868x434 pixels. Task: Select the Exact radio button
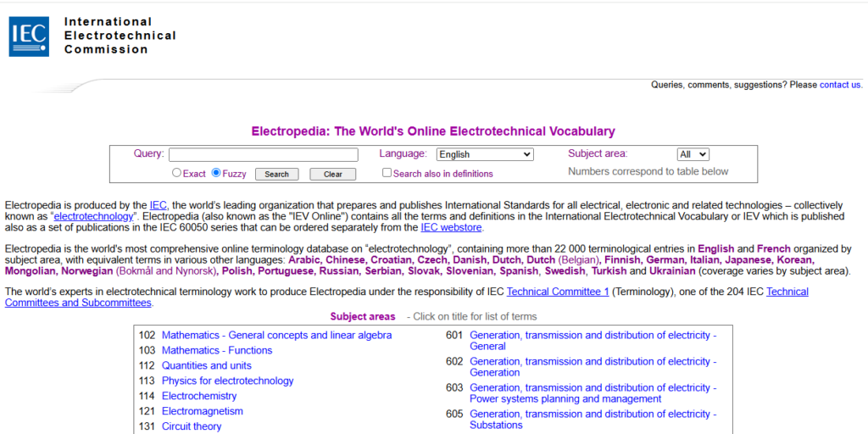(x=176, y=173)
